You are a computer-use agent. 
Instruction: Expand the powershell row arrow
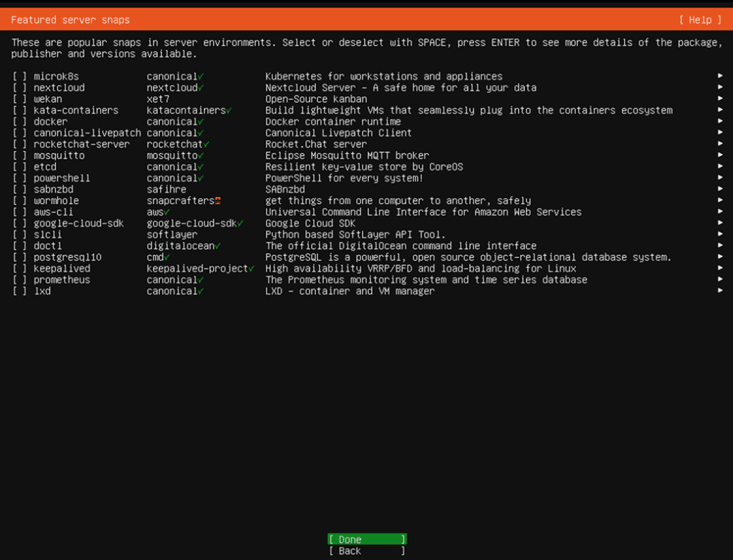(x=720, y=178)
